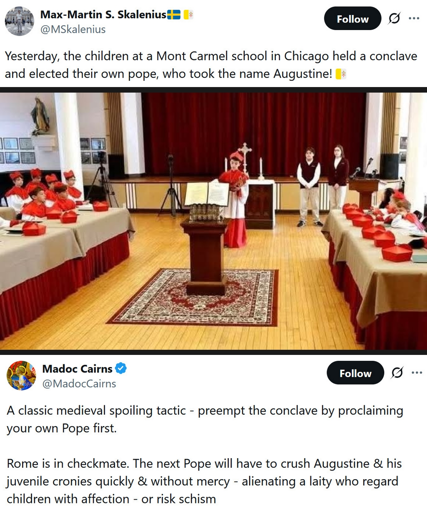
Task: Click the Vatican flag emoji beside name
Action: click(x=188, y=15)
